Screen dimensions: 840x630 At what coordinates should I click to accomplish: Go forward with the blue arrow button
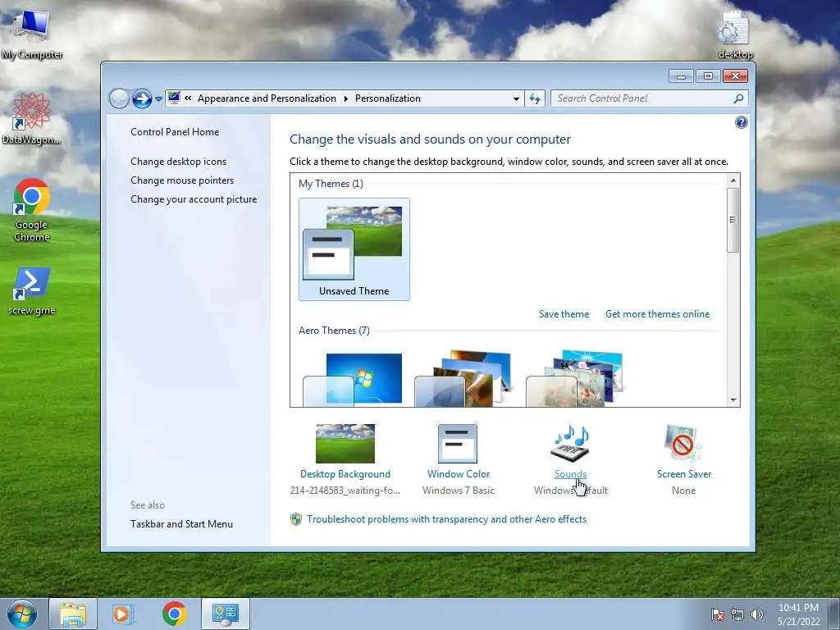coord(142,98)
